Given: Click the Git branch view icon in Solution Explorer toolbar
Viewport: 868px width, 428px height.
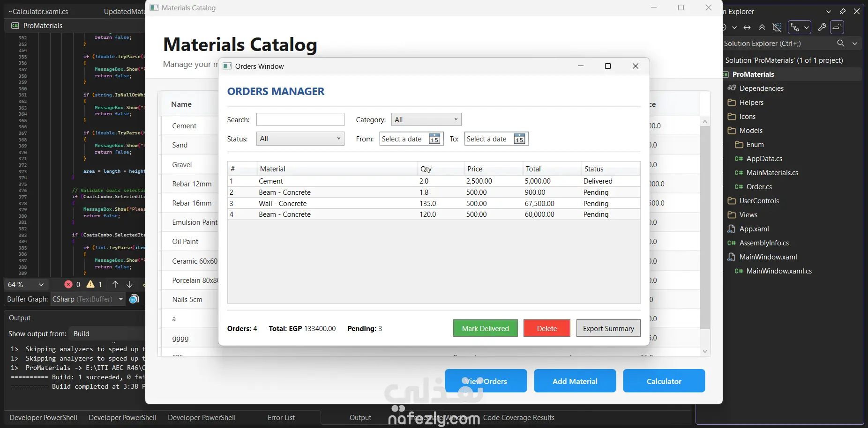Looking at the screenshot, I should (795, 28).
